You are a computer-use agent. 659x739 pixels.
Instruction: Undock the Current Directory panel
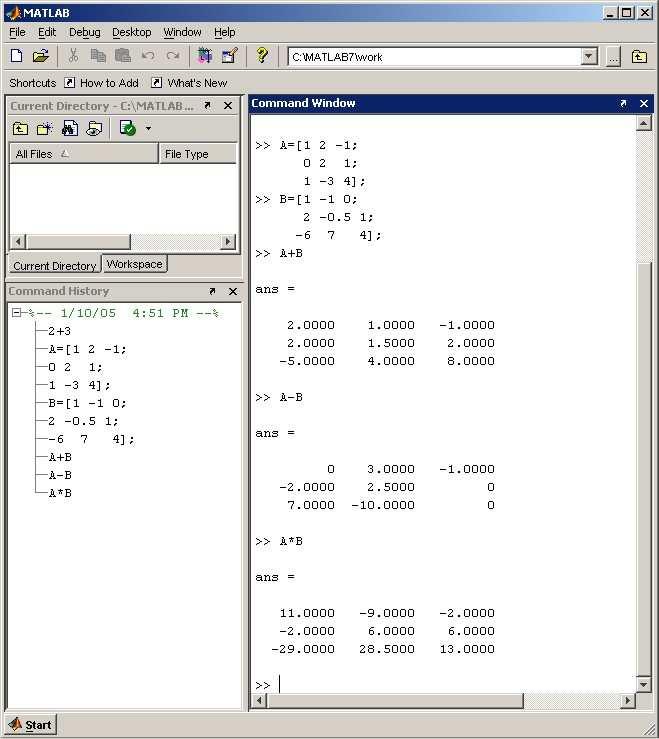(x=207, y=106)
